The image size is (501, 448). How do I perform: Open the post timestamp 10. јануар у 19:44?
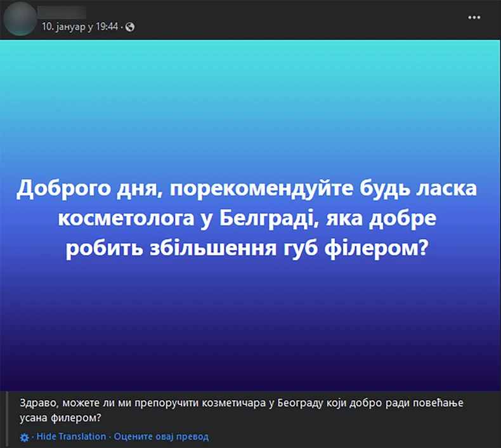80,27
